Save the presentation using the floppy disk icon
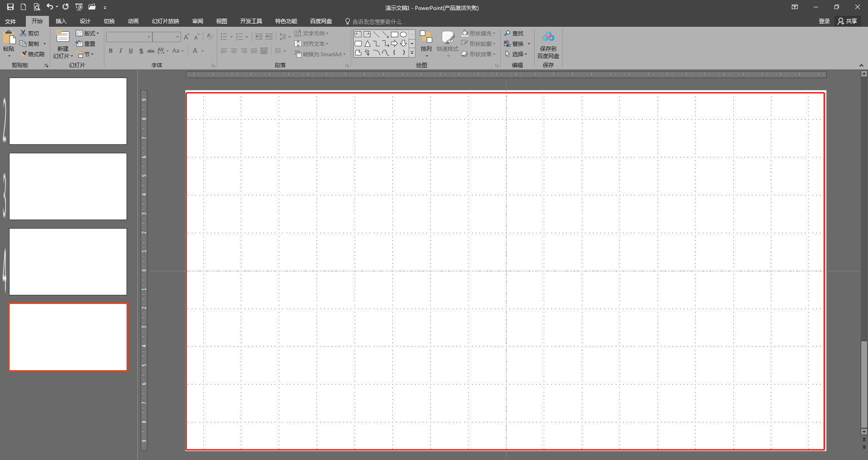868x460 pixels. coord(10,7)
